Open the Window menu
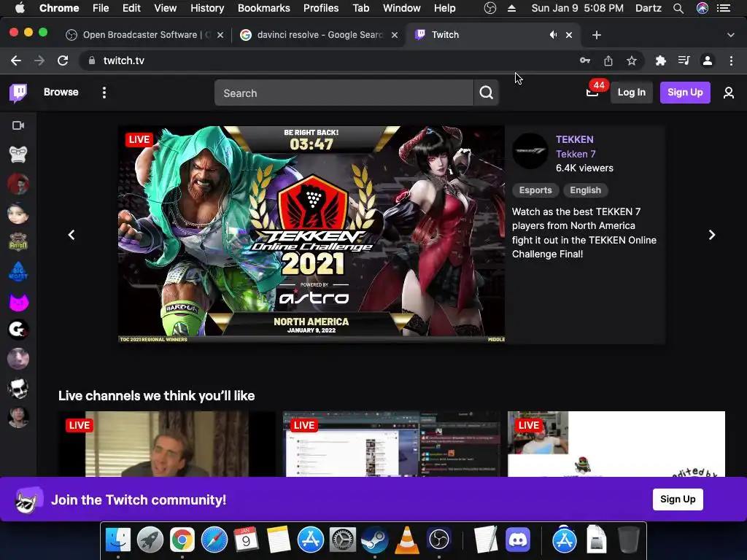 click(x=402, y=8)
